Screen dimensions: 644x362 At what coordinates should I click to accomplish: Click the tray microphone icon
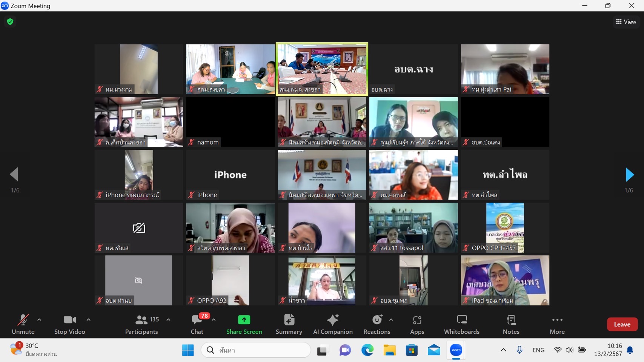click(520, 350)
